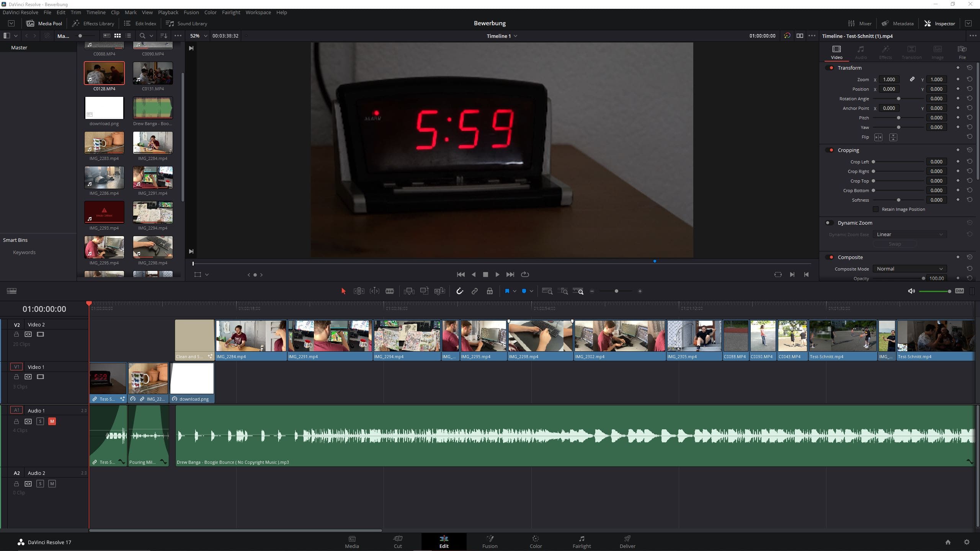Mute the Audio 2 track
The height and width of the screenshot is (551, 980).
[x=52, y=484]
